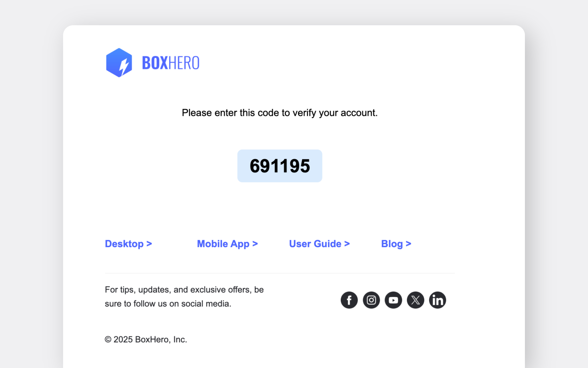Image resolution: width=588 pixels, height=368 pixels.
Task: Click the chevron after Mobile App
Action: click(255, 244)
